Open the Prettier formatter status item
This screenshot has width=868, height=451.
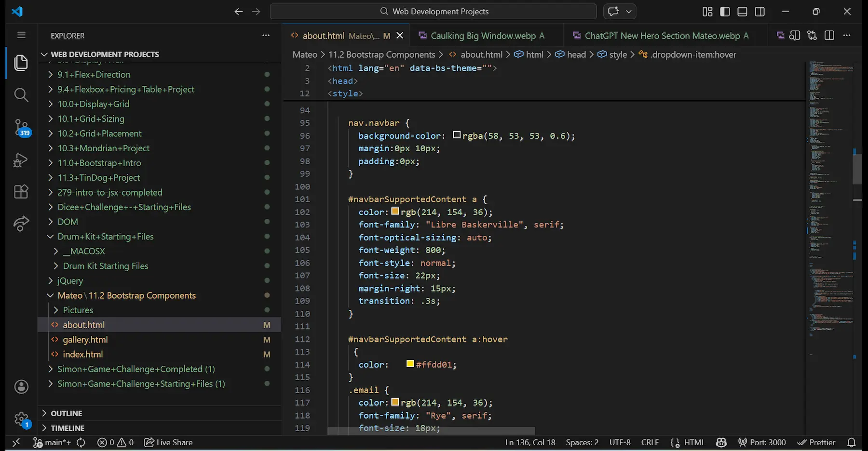coord(817,442)
